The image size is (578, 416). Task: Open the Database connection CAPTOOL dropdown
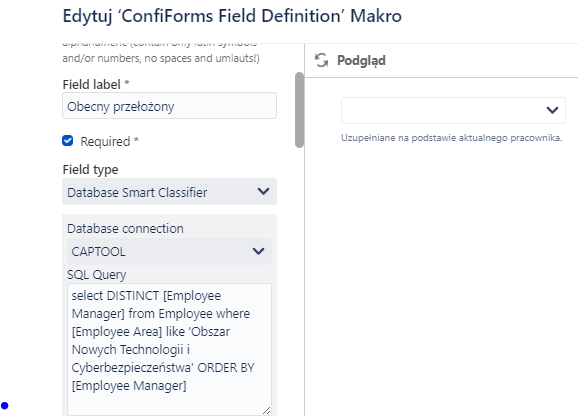169,251
